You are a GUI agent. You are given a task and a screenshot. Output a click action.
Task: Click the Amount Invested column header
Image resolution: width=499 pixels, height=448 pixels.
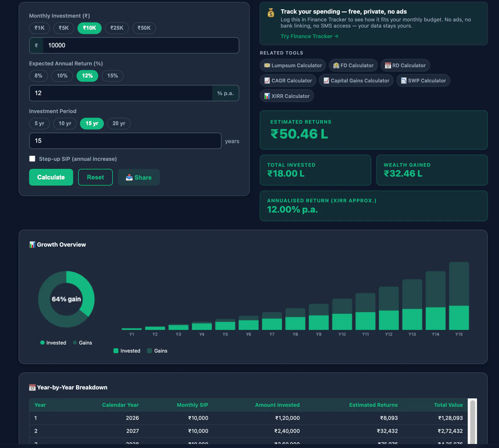[x=277, y=405]
